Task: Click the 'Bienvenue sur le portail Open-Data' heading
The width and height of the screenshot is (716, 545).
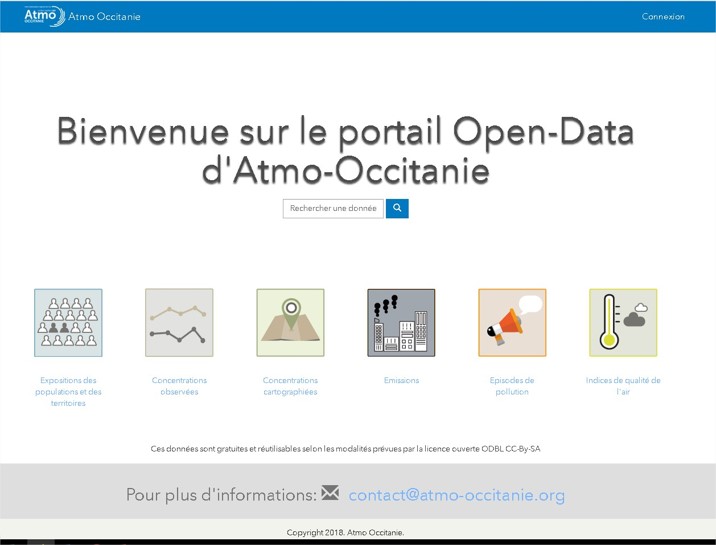Action: pos(345,151)
